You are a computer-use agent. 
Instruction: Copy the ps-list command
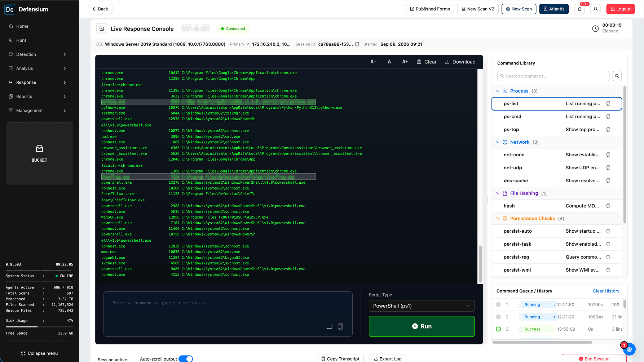pos(608,104)
